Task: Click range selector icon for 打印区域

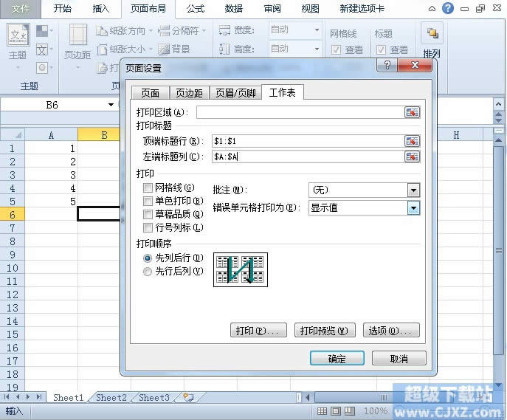Action: 412,112
